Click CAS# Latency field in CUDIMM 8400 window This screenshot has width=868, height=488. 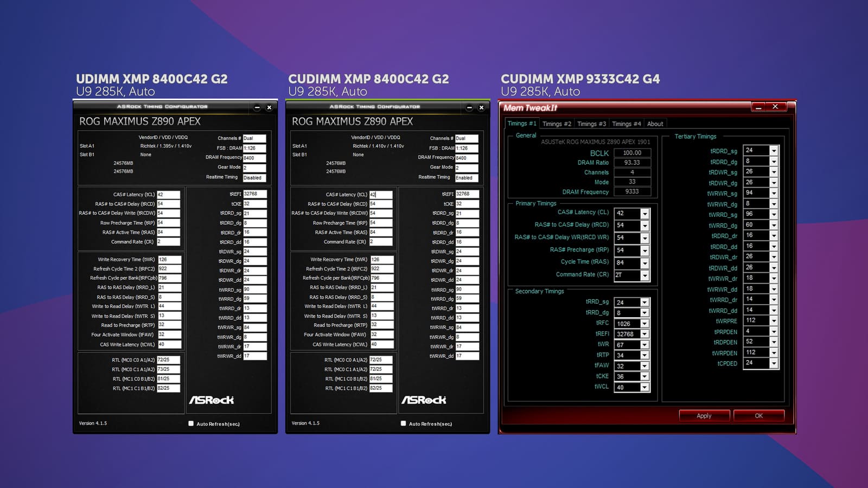pos(381,195)
